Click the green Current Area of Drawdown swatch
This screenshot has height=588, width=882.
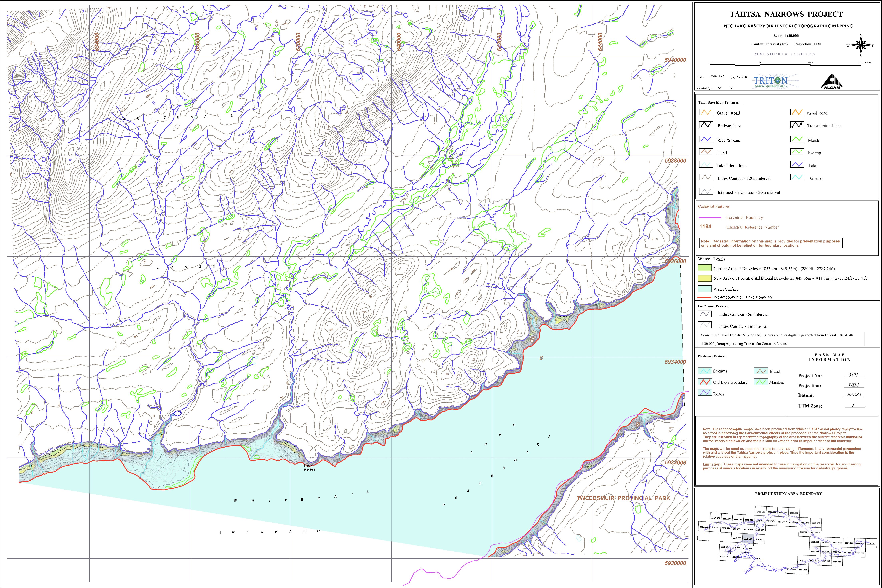pyautogui.click(x=705, y=268)
